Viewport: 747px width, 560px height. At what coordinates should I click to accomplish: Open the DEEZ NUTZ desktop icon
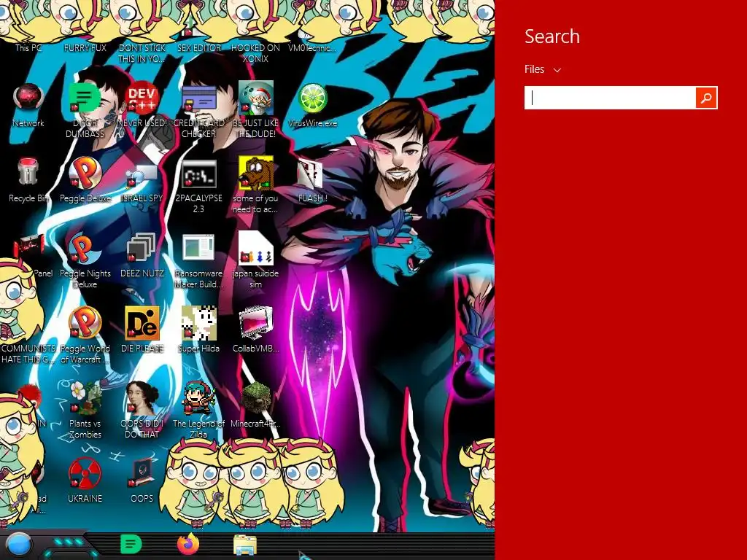142,248
